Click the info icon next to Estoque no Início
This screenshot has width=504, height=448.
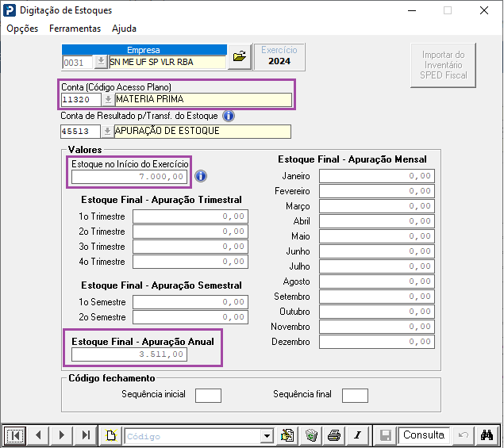click(201, 176)
